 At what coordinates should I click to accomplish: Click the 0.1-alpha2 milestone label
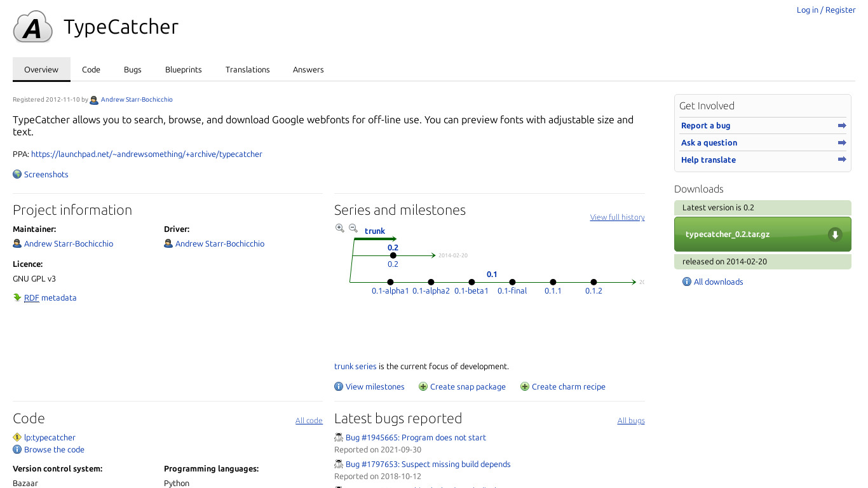coord(431,290)
